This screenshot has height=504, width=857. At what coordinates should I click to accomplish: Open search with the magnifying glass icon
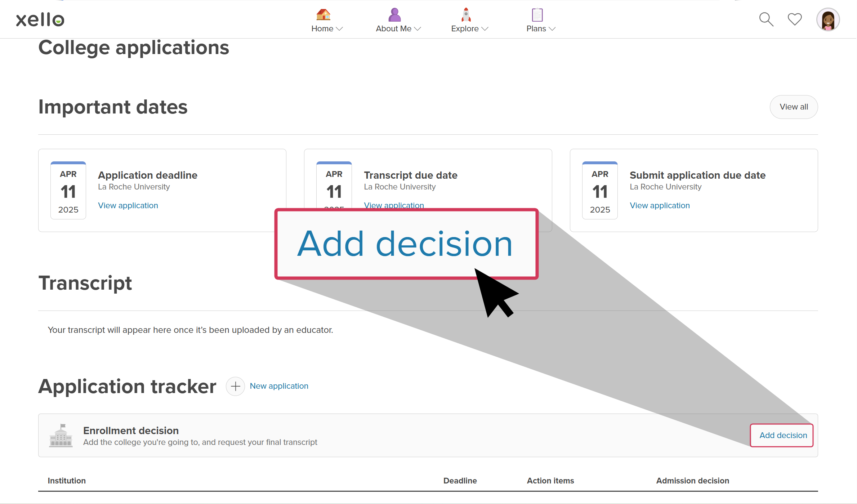point(766,19)
